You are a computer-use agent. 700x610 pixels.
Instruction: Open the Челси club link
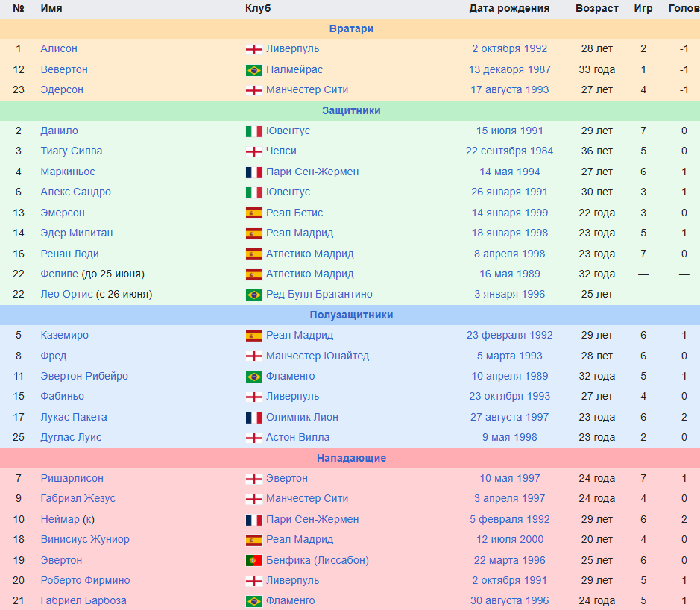[281, 151]
